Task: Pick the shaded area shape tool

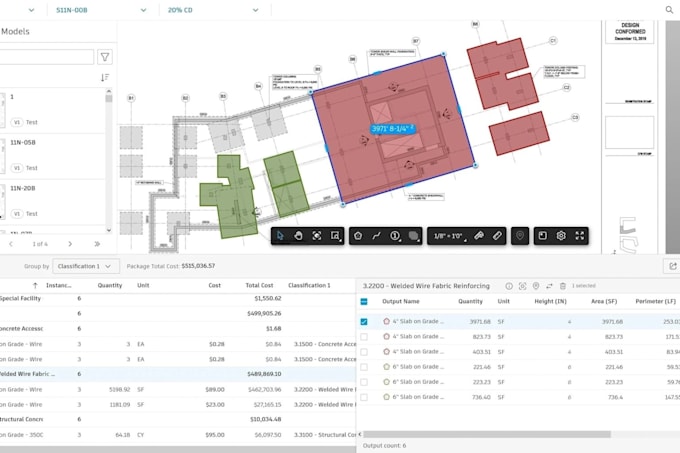Action: 414,235
